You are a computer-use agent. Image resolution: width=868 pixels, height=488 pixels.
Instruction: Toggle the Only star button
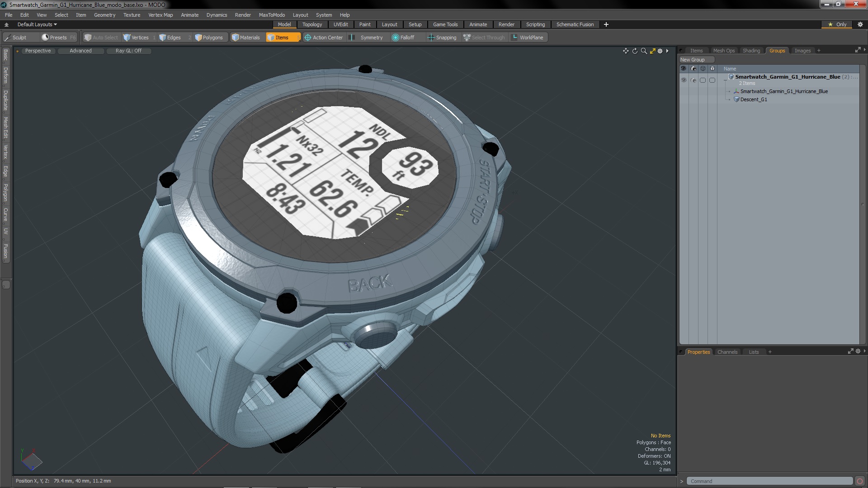837,24
